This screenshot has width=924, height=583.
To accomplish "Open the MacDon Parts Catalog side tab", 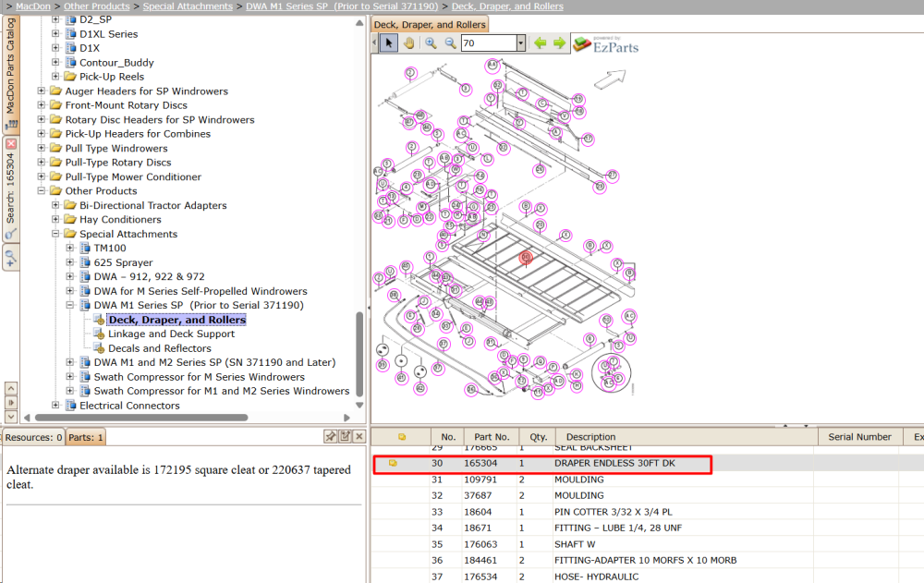I will point(11,74).
